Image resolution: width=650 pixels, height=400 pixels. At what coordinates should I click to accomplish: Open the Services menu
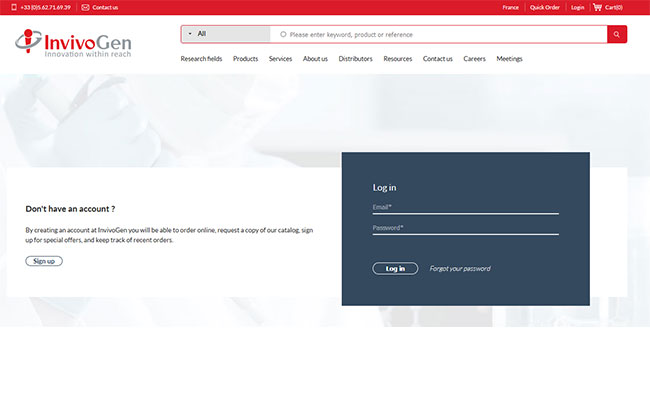[x=280, y=59]
